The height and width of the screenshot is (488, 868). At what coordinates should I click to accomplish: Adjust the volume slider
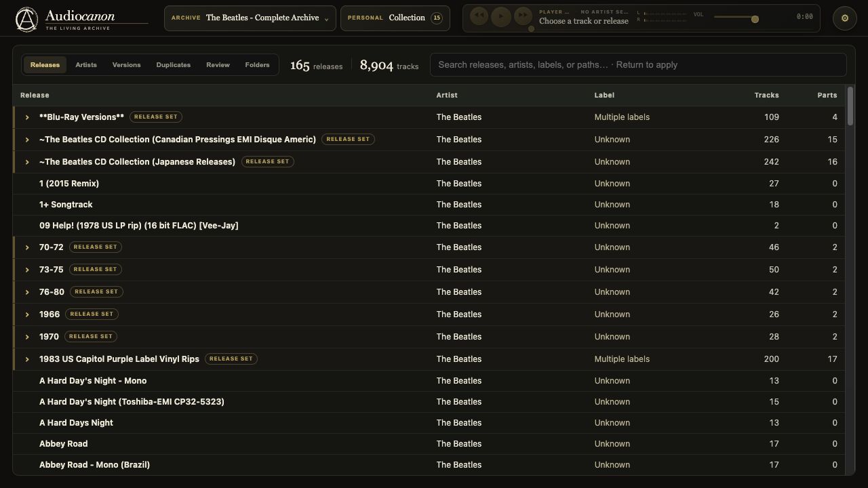736,18
